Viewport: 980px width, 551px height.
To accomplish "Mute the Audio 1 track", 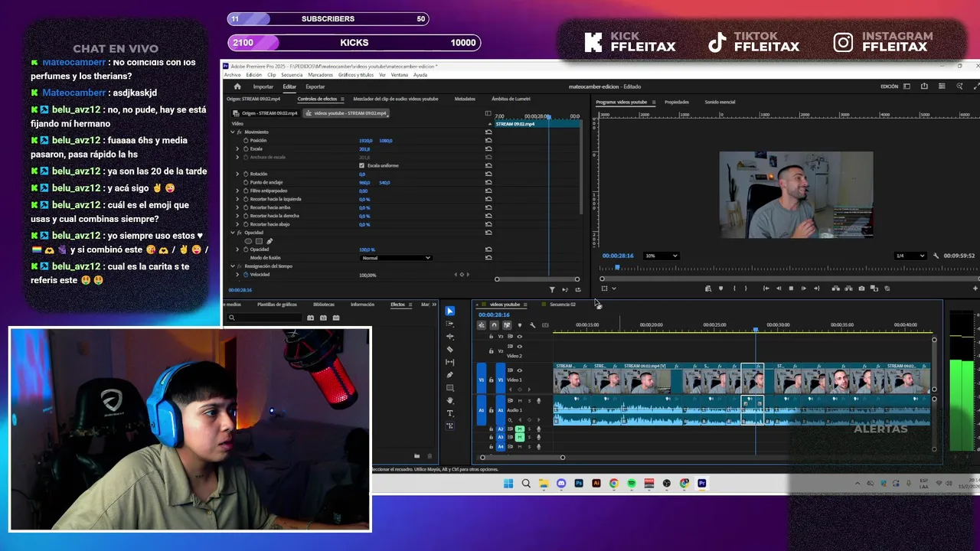I will (520, 401).
